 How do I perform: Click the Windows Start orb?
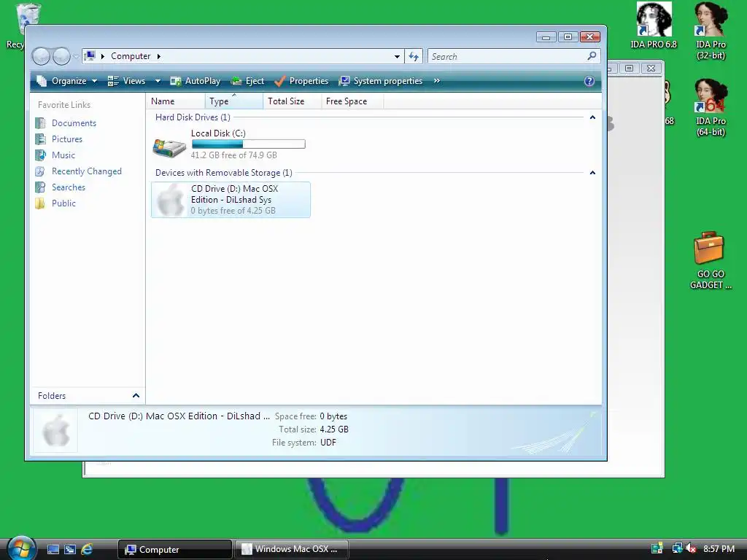[21, 548]
